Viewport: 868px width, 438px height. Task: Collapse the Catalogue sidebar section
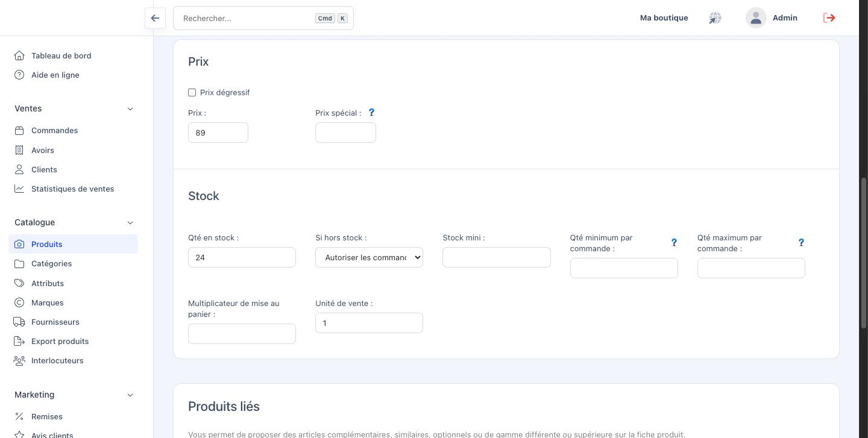tap(130, 223)
